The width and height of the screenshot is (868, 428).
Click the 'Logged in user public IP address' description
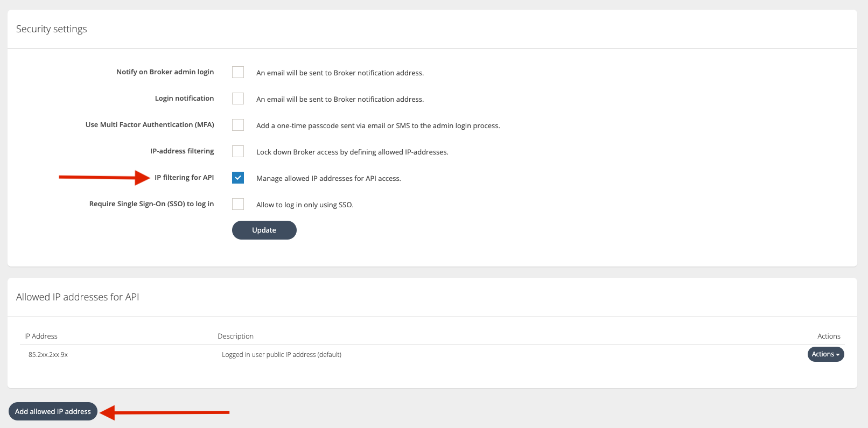point(282,355)
